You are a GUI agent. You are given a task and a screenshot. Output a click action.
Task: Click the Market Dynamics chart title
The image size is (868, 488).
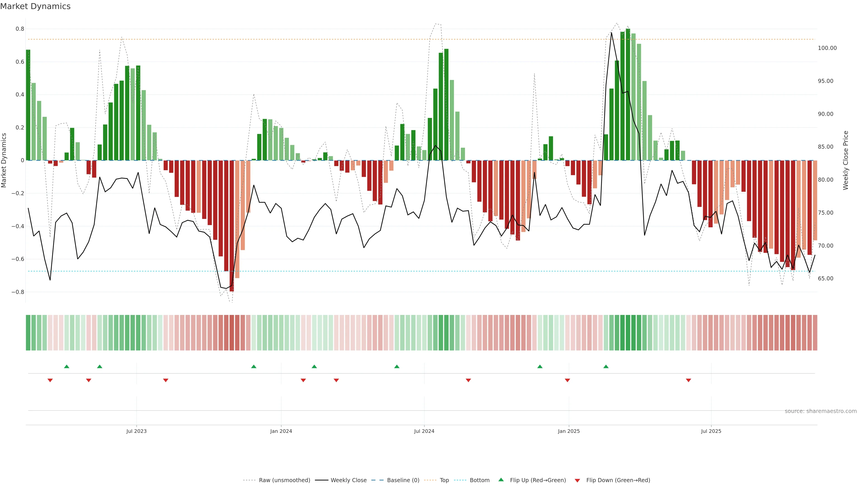click(35, 6)
